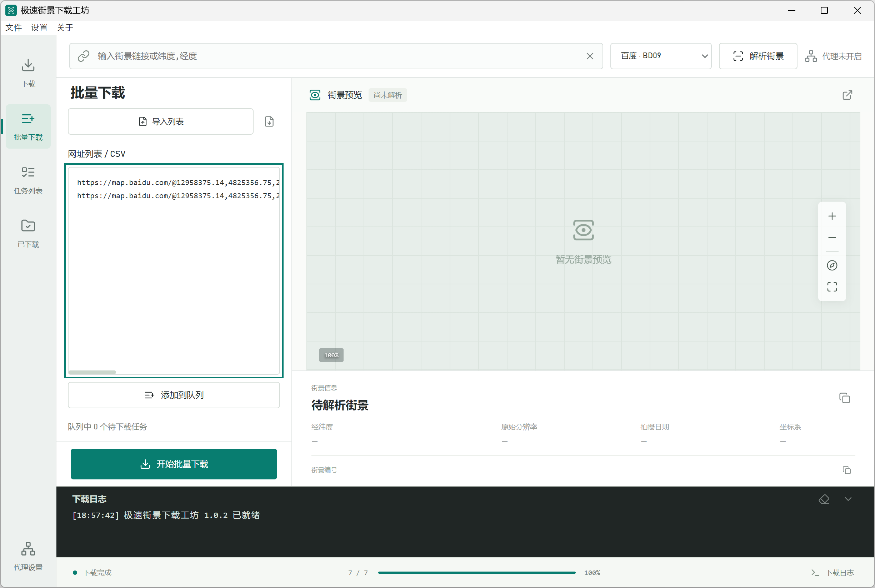Viewport: 875px width, 588px height.
Task: Open the 已下载 folder page
Action: (28, 234)
